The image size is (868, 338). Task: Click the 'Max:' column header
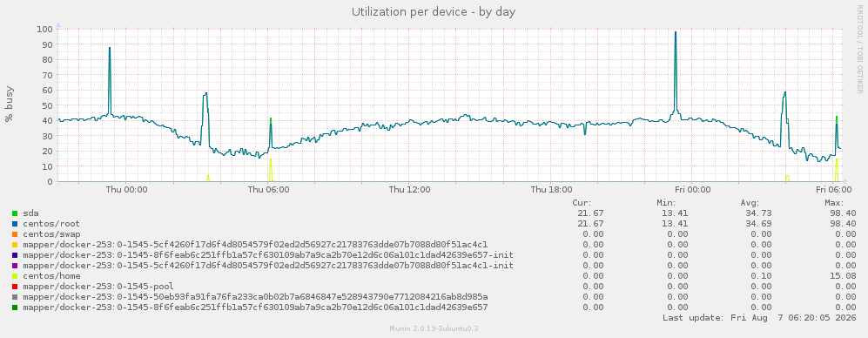(x=834, y=203)
